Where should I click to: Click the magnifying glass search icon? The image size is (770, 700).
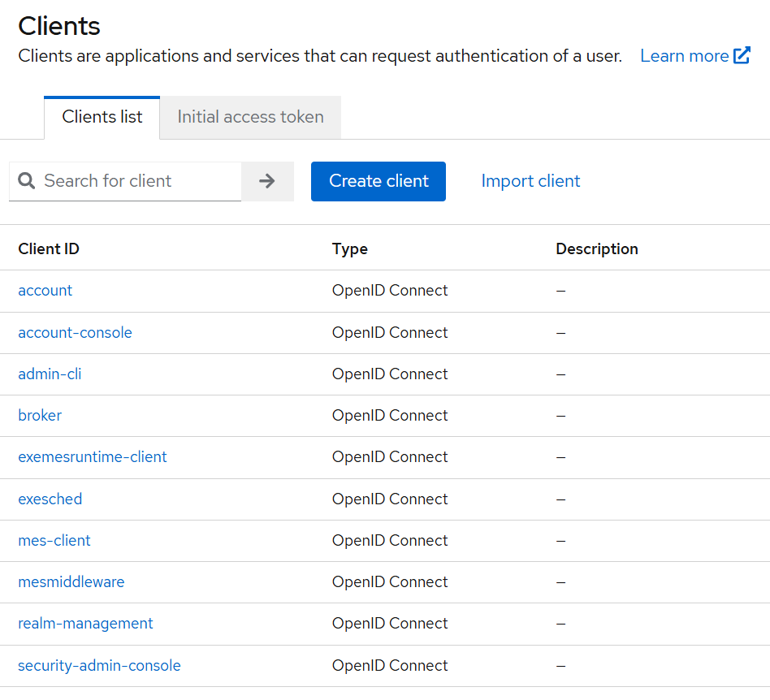(x=27, y=181)
